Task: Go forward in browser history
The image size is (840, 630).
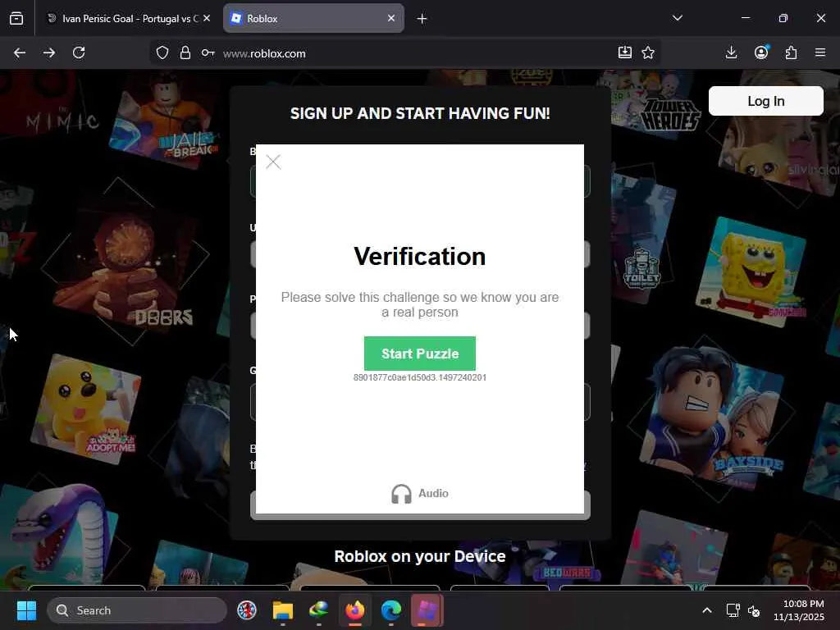Action: tap(49, 52)
